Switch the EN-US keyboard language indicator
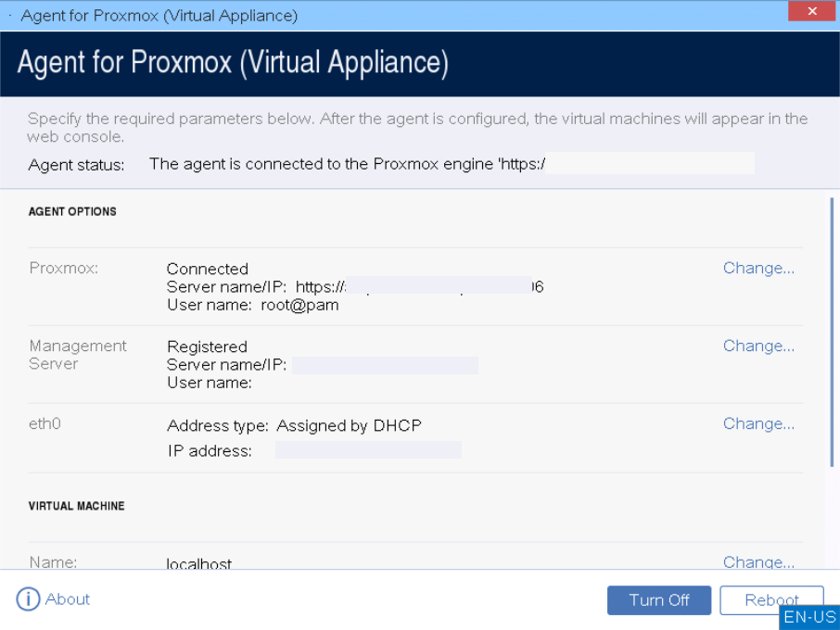This screenshot has height=630, width=840. tap(809, 617)
